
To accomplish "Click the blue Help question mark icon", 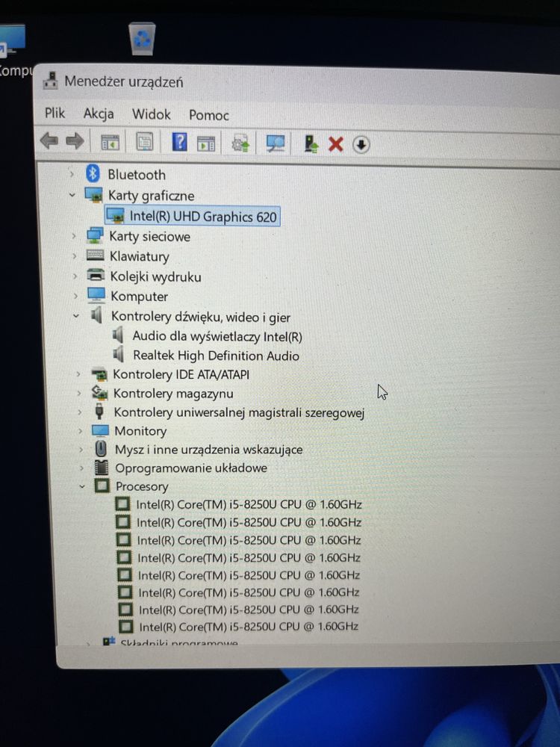I will click(179, 142).
